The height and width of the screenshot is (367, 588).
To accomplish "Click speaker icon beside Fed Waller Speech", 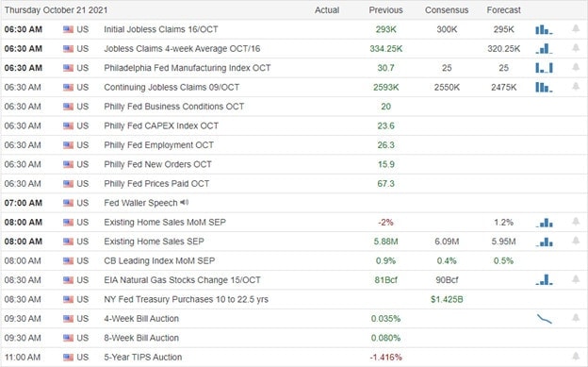I will point(184,203).
